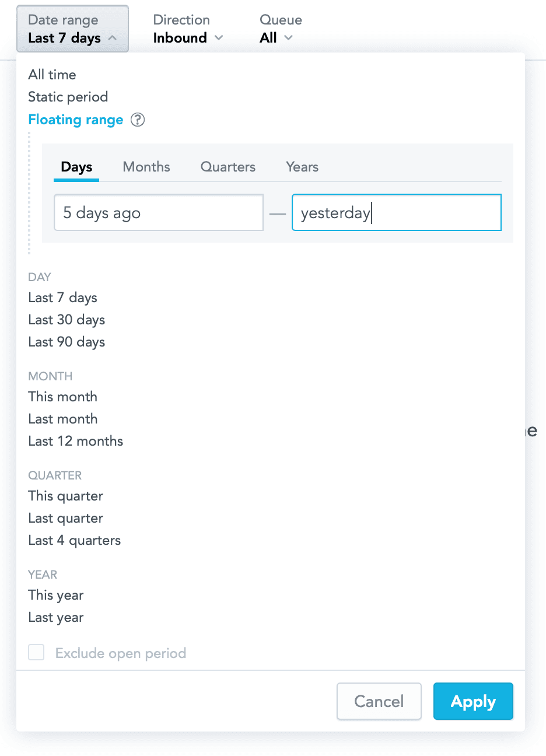Enable the Exclude open period checkbox

(36, 652)
